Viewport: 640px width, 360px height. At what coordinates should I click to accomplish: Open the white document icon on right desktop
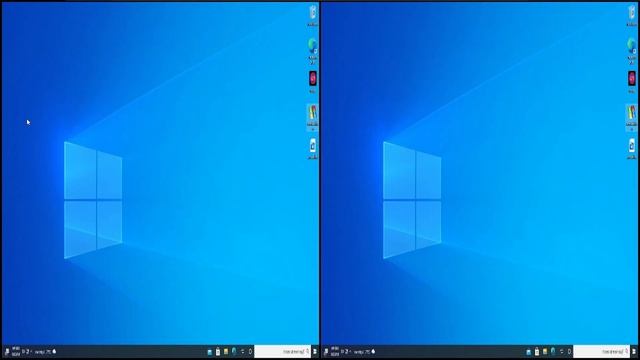(632, 149)
